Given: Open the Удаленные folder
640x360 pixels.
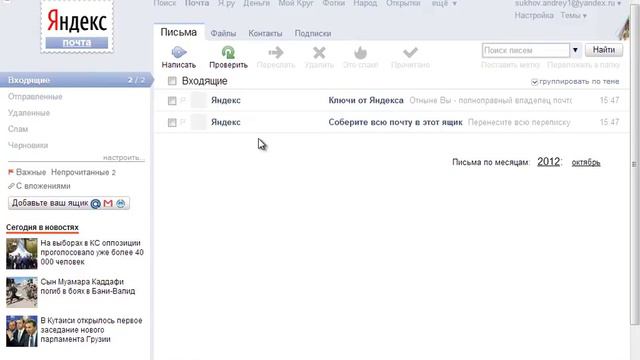Looking at the screenshot, I should coord(29,113).
